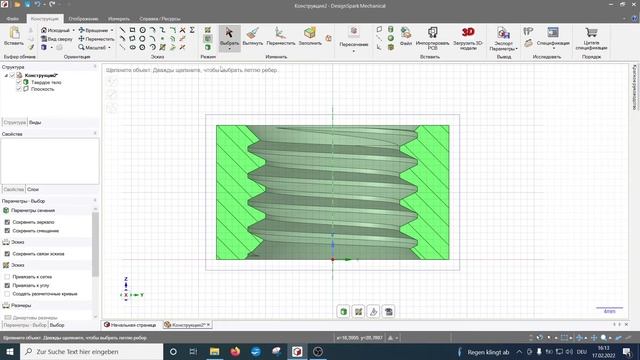Collapse the Конструкция2 tree node
The height and width of the screenshot is (360, 640).
tap(6, 76)
